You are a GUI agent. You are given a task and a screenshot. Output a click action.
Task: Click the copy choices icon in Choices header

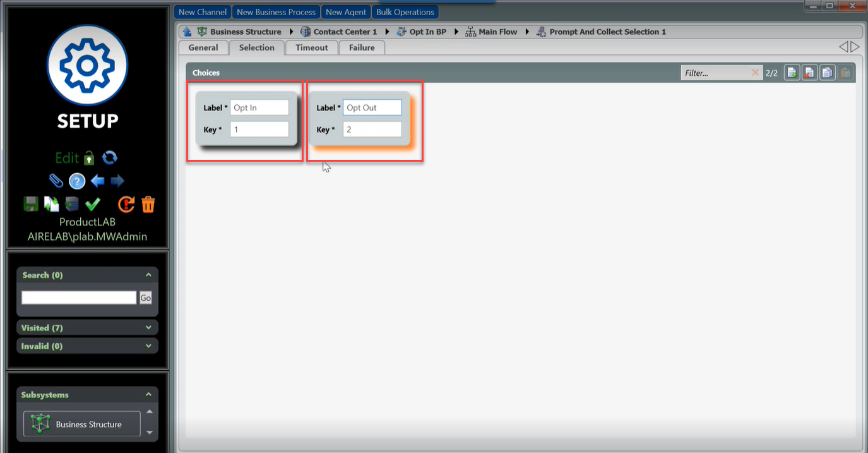click(827, 73)
